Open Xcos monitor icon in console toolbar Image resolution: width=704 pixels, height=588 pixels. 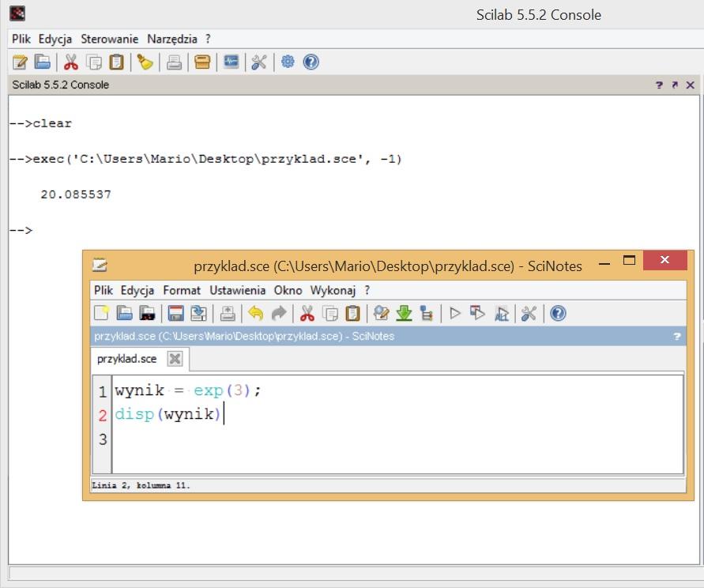click(232, 62)
